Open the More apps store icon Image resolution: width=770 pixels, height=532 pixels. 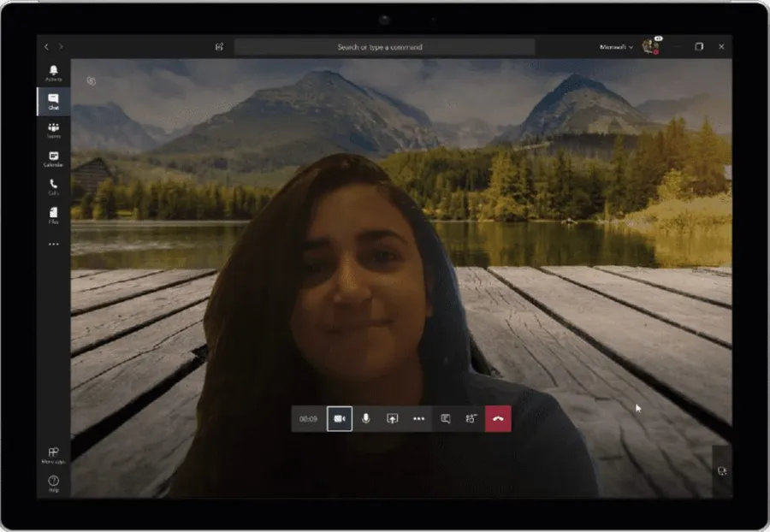54,454
